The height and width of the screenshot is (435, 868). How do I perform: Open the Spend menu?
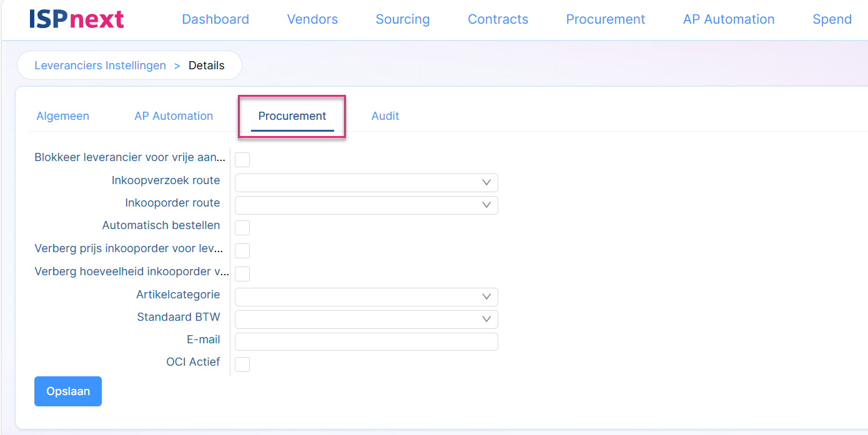(x=832, y=19)
